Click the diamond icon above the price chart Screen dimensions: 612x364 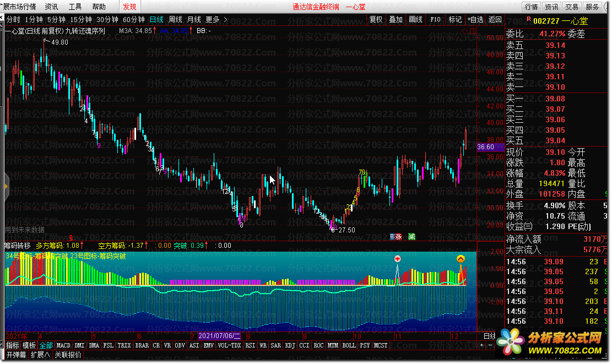point(464,31)
